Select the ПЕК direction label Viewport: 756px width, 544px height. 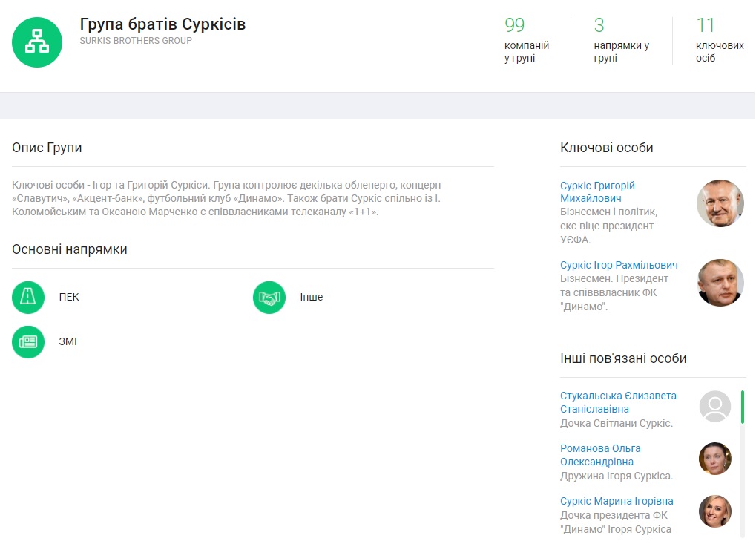[69, 298]
